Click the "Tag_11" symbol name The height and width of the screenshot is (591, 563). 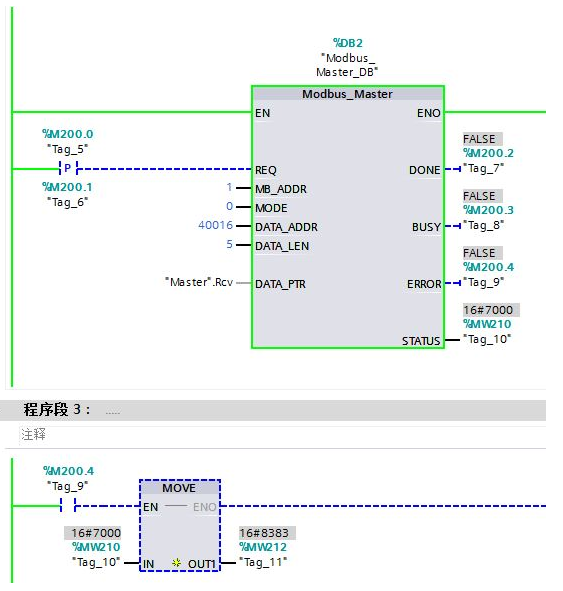263,562
